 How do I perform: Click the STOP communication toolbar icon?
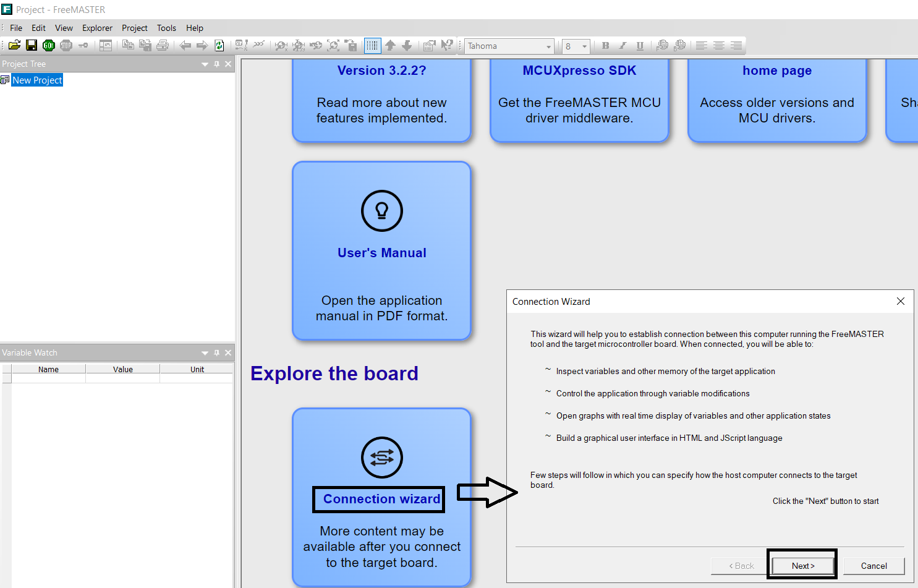coord(66,45)
